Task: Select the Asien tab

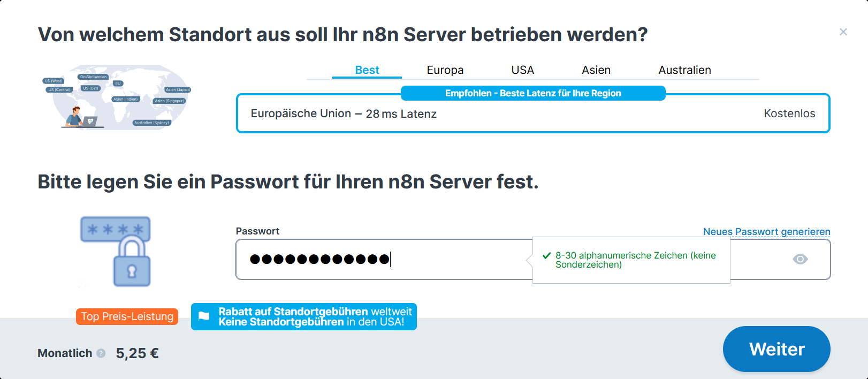Action: point(596,70)
